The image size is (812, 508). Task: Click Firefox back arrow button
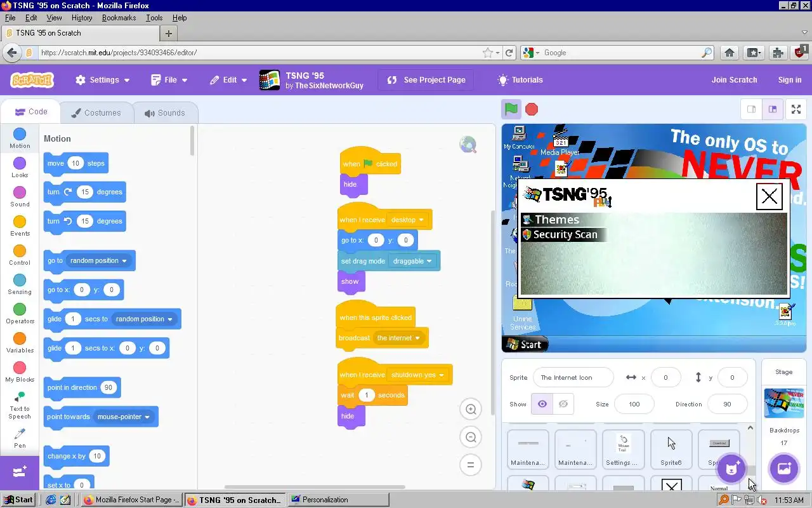coord(11,53)
